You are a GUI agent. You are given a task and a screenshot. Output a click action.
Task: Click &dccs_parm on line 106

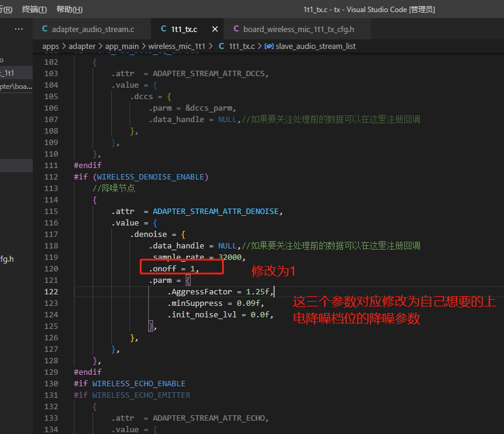tap(209, 108)
